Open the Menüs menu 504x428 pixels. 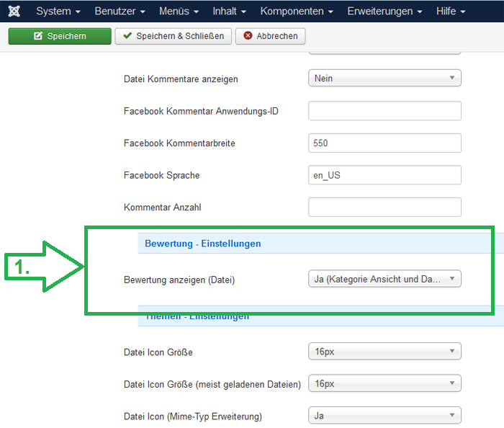pyautogui.click(x=179, y=12)
